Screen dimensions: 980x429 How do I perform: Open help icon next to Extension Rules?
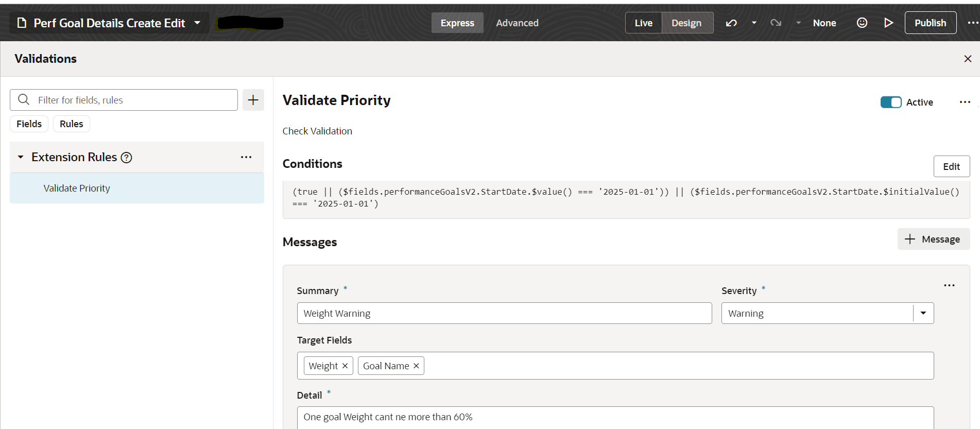[x=126, y=158]
